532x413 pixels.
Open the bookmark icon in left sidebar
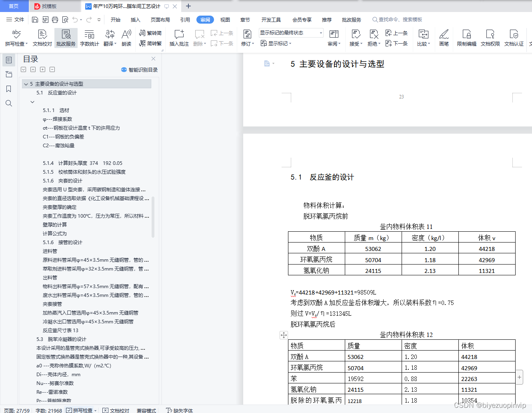(9, 89)
